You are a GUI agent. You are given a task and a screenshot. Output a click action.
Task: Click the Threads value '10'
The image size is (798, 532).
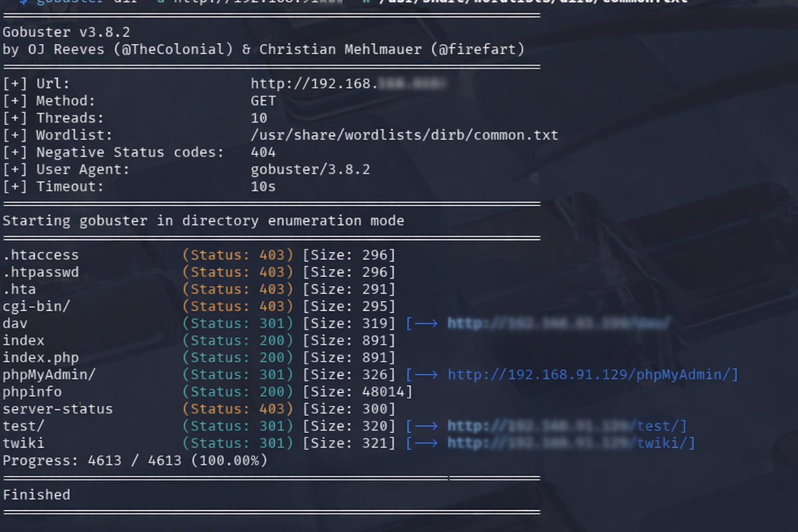[259, 118]
